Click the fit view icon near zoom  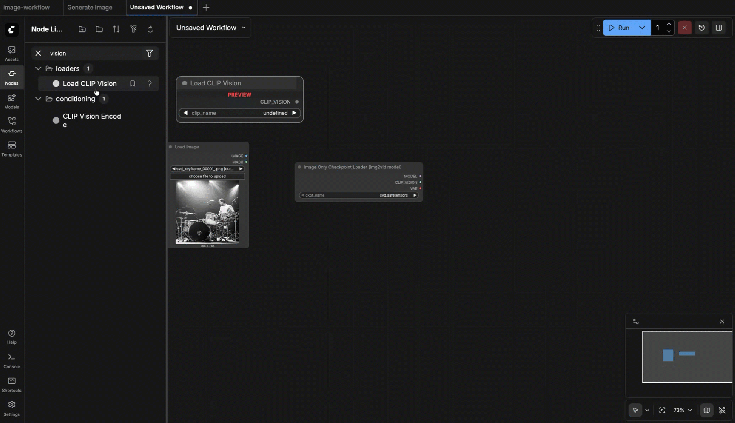pyautogui.click(x=662, y=410)
